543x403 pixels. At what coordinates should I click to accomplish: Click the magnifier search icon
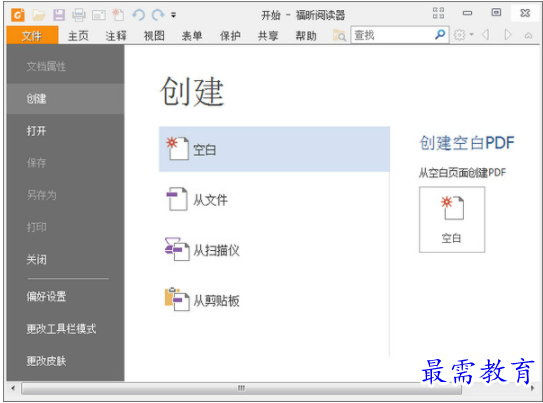coord(440,35)
